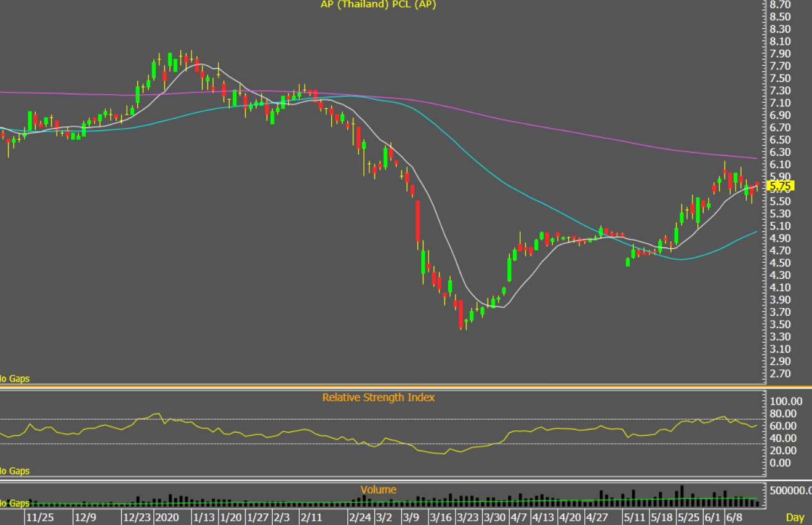Image resolution: width=812 pixels, height=525 pixels.
Task: Click the 2/11 date label
Action: click(312, 517)
